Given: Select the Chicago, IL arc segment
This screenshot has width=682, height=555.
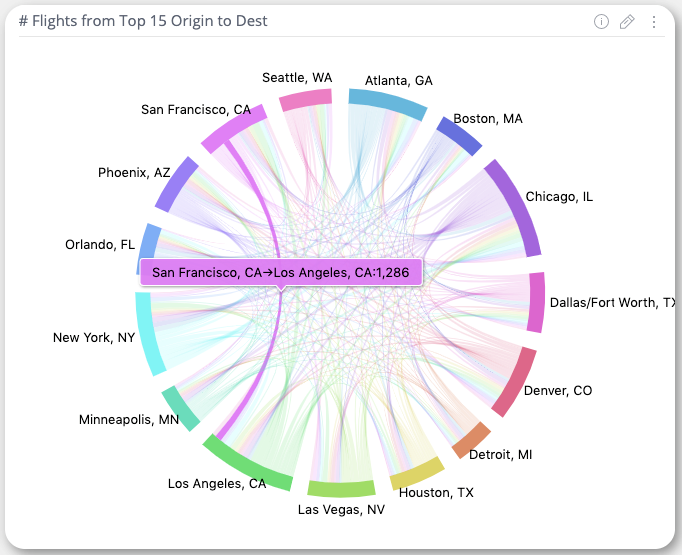Looking at the screenshot, I should tap(515, 207).
